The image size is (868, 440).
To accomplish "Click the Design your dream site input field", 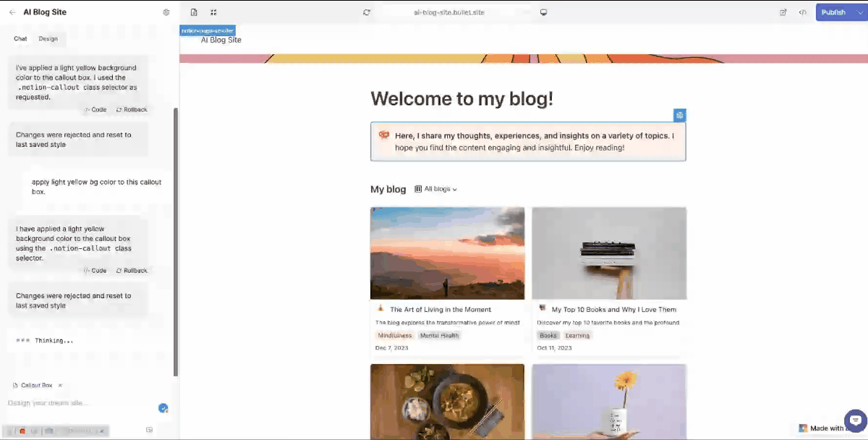I will (x=72, y=403).
